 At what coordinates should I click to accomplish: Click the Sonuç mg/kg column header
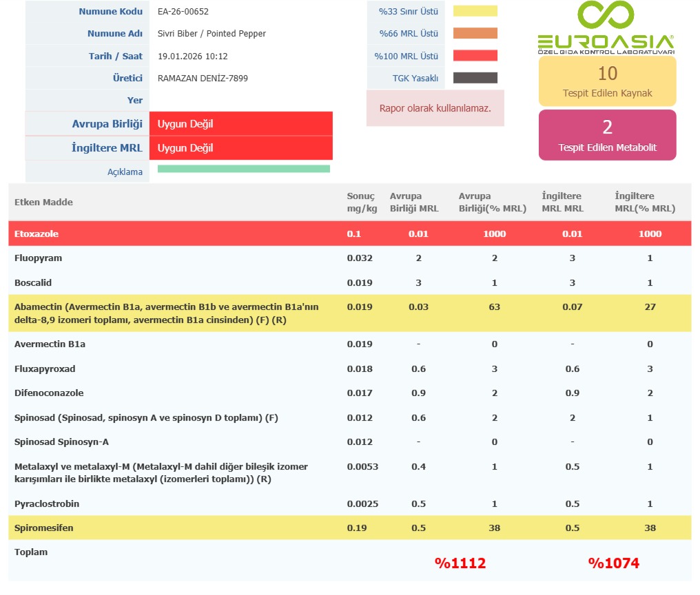pyautogui.click(x=362, y=202)
